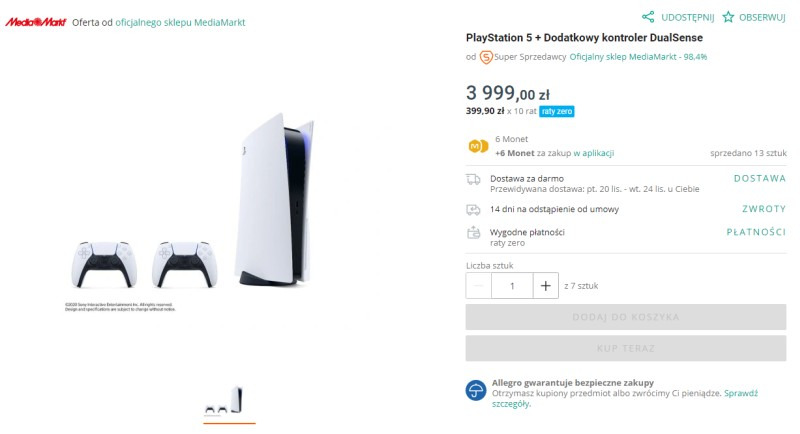Expand the ZWROTY section
This screenshot has width=800, height=434.
pyautogui.click(x=763, y=209)
